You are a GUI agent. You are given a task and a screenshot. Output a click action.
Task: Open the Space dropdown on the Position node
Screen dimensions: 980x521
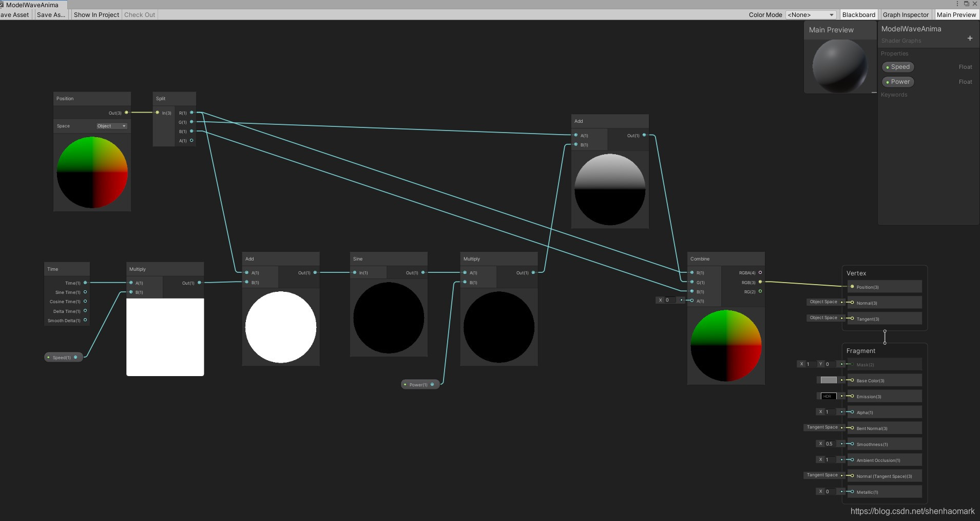tap(111, 125)
